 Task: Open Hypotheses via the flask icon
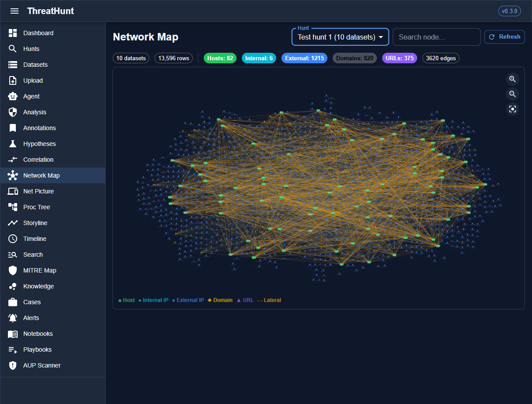click(13, 144)
